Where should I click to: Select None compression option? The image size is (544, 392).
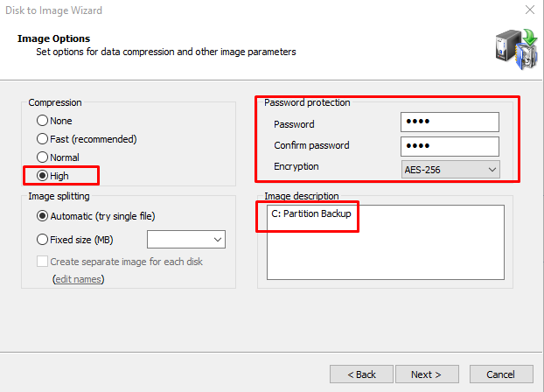click(x=54, y=121)
